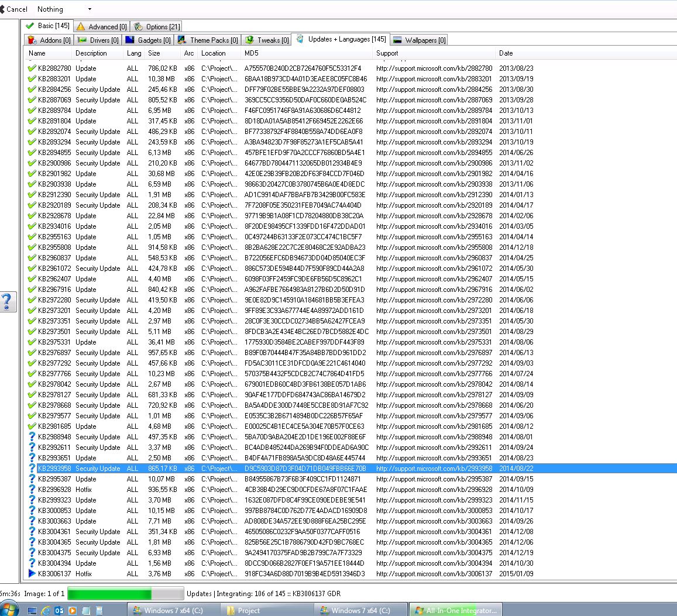Click the blue arrow icon beside KB3006137
Image resolution: width=677 pixels, height=616 pixels.
(x=32, y=574)
